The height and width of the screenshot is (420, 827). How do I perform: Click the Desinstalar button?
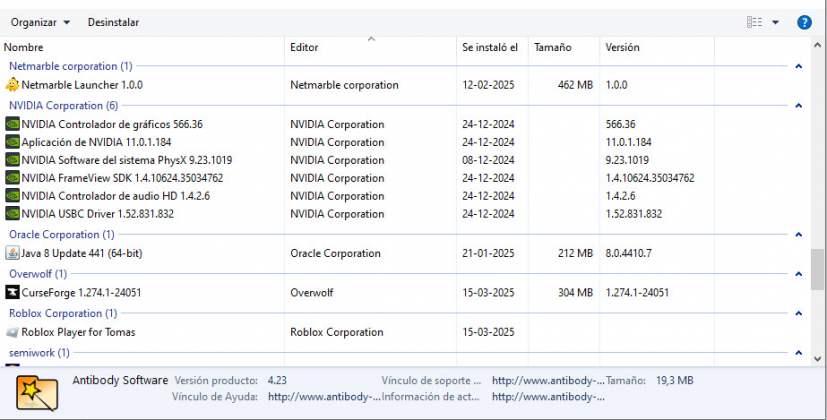tap(113, 22)
